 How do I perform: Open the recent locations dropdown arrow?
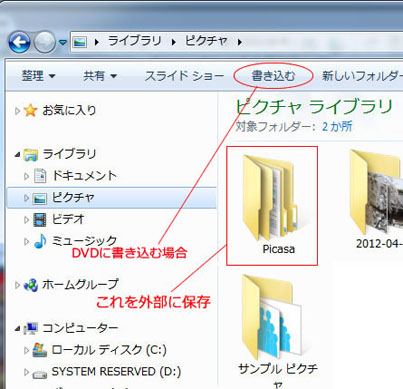click(63, 43)
